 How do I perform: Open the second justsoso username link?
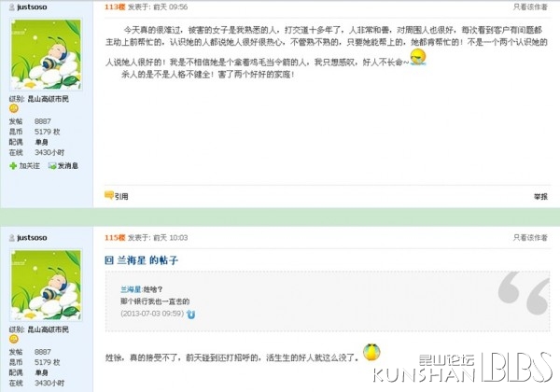click(32, 237)
